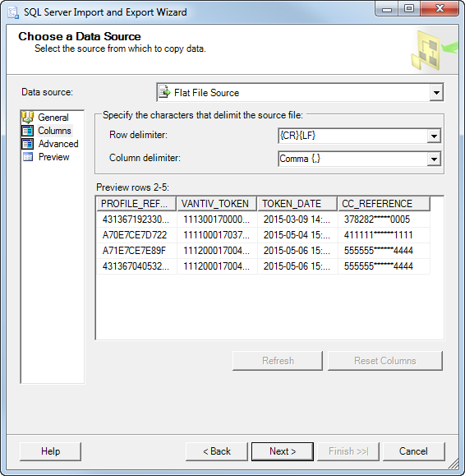Select the CC_REFERENCE column header
This screenshot has height=476, width=465.
click(x=384, y=204)
